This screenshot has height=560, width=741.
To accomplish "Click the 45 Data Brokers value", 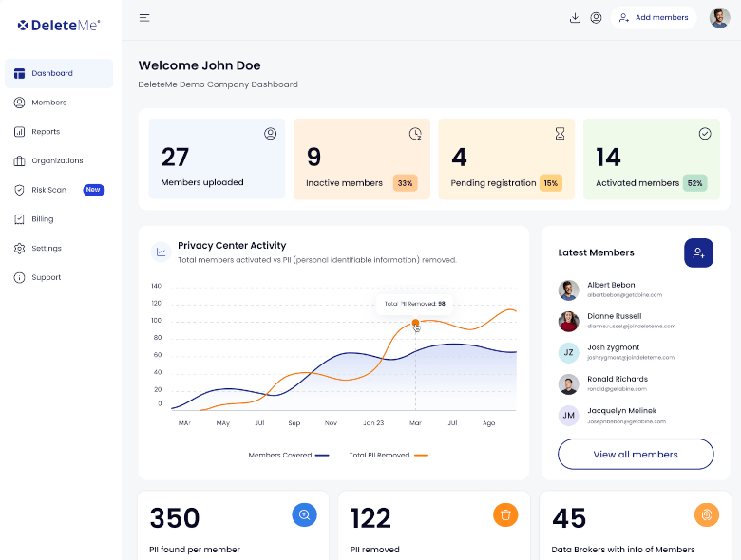I will (569, 518).
